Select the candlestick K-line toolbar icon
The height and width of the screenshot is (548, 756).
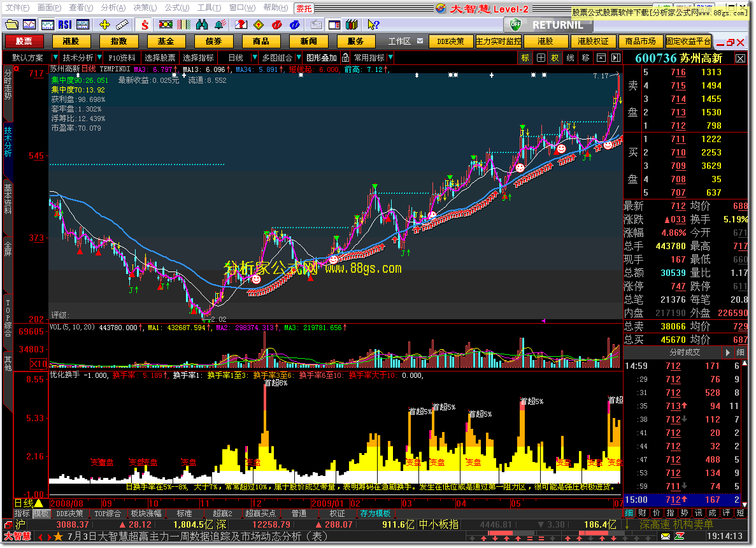pyautogui.click(x=47, y=24)
